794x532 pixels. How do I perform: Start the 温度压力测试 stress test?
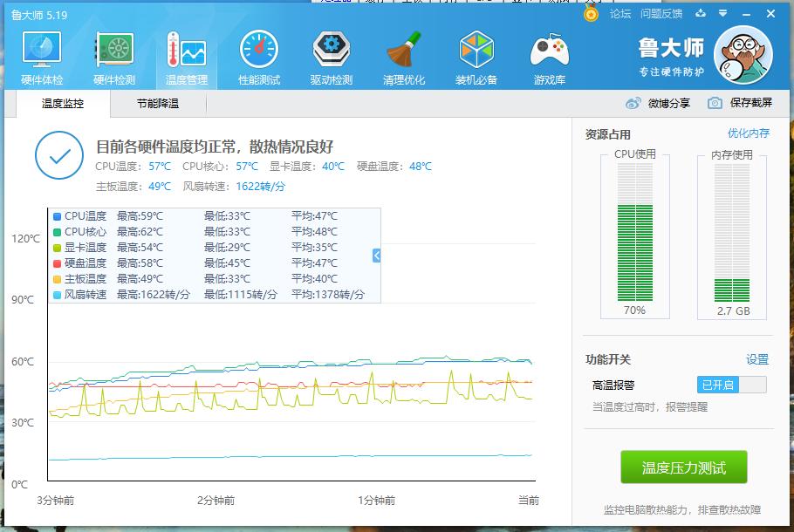(684, 467)
